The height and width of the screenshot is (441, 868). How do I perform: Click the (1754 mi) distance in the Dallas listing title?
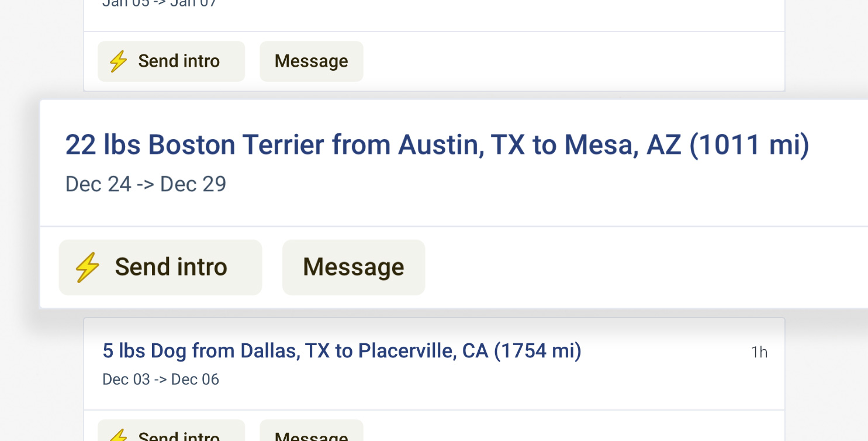(537, 351)
